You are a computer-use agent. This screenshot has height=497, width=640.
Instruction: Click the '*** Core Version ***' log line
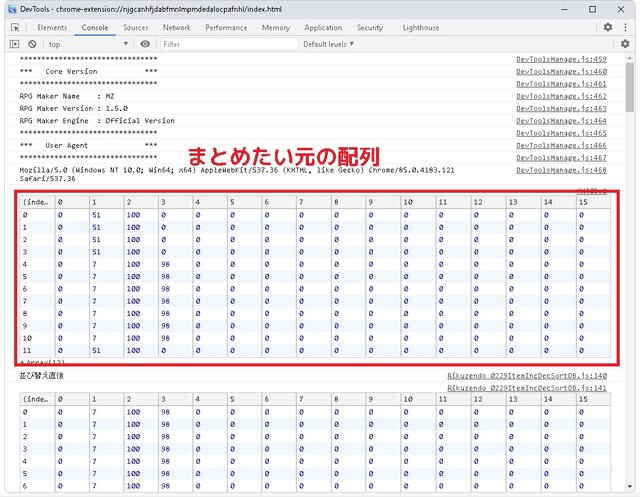(88, 71)
